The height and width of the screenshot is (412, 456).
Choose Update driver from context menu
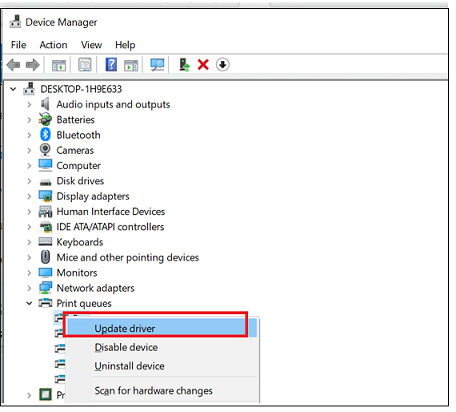tap(161, 328)
